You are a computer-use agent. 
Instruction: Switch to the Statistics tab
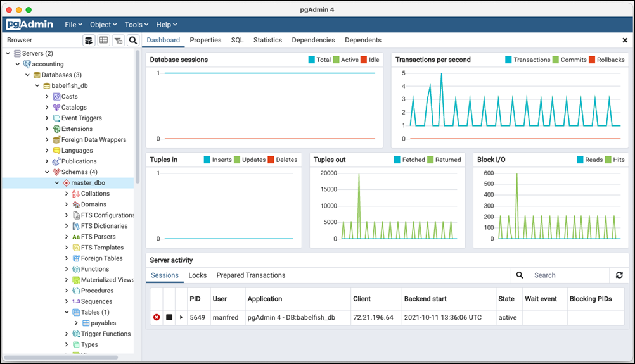(x=267, y=40)
